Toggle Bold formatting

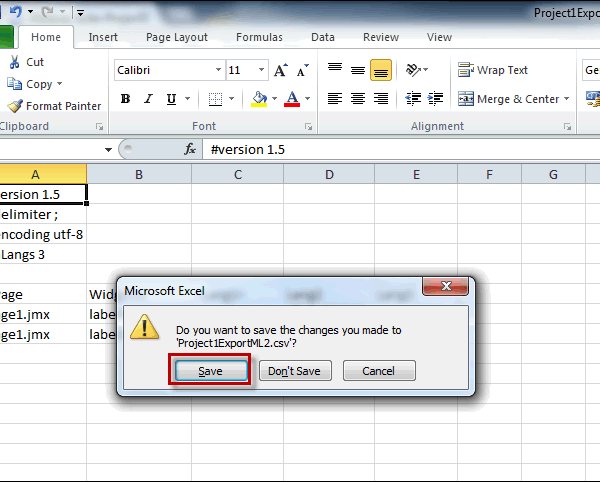(125, 99)
